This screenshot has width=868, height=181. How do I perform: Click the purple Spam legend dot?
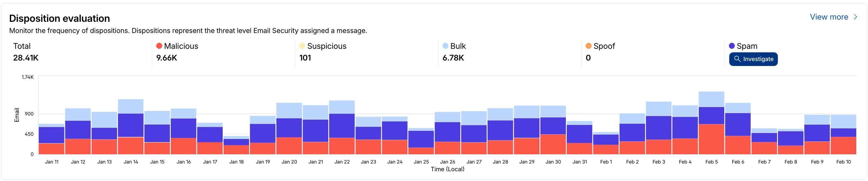731,46
